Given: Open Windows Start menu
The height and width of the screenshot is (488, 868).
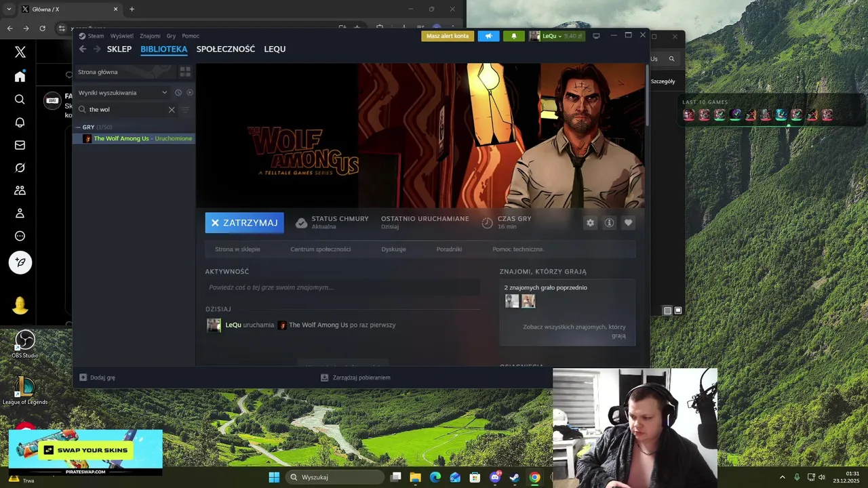Looking at the screenshot, I should [x=274, y=477].
